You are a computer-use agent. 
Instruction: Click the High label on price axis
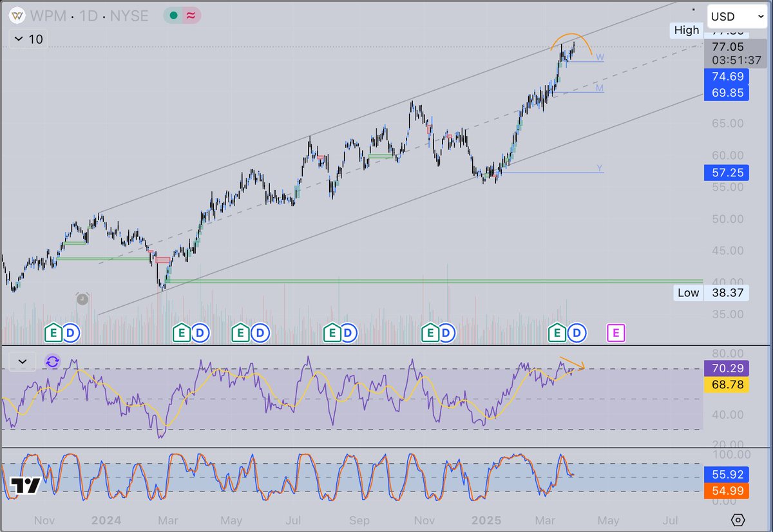point(687,30)
